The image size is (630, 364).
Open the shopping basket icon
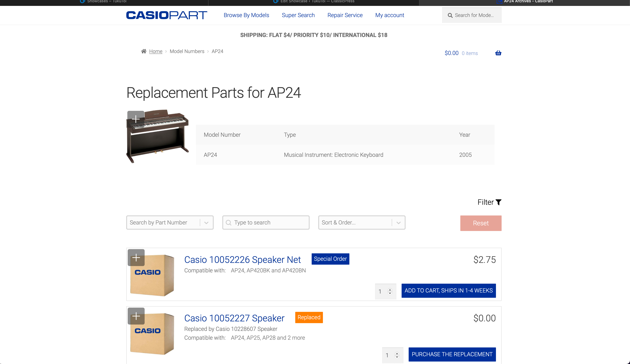(x=498, y=53)
